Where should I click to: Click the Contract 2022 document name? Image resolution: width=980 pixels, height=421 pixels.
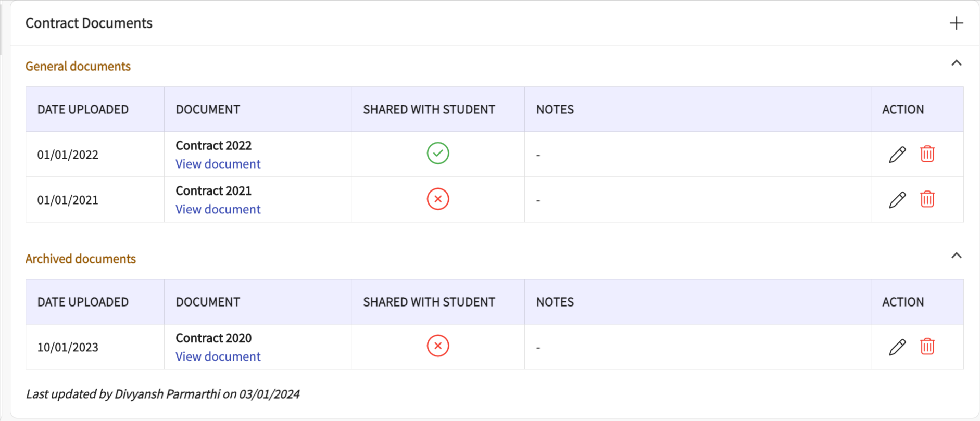coord(213,145)
